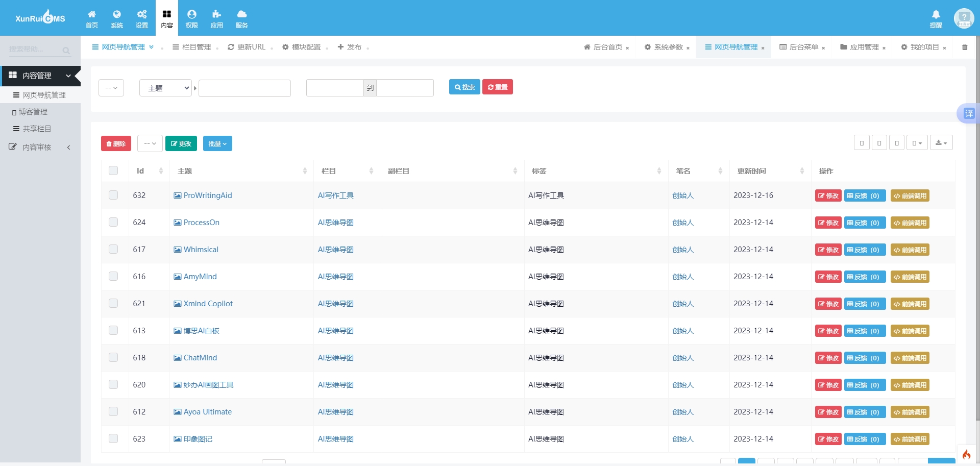Open the Whimsical entry link
This screenshot has height=466, width=980.
coord(201,250)
